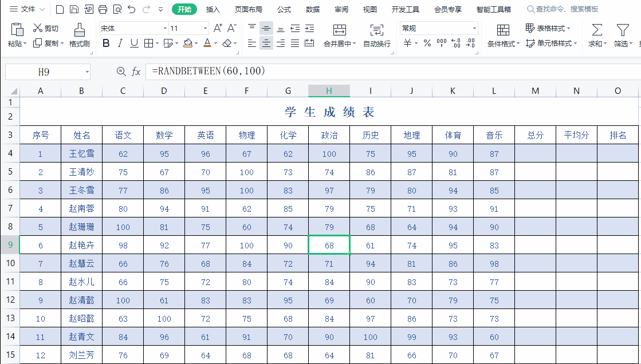Image resolution: width=641 pixels, height=364 pixels.
Task: Open the 常规 number format dropdown
Action: point(475,28)
